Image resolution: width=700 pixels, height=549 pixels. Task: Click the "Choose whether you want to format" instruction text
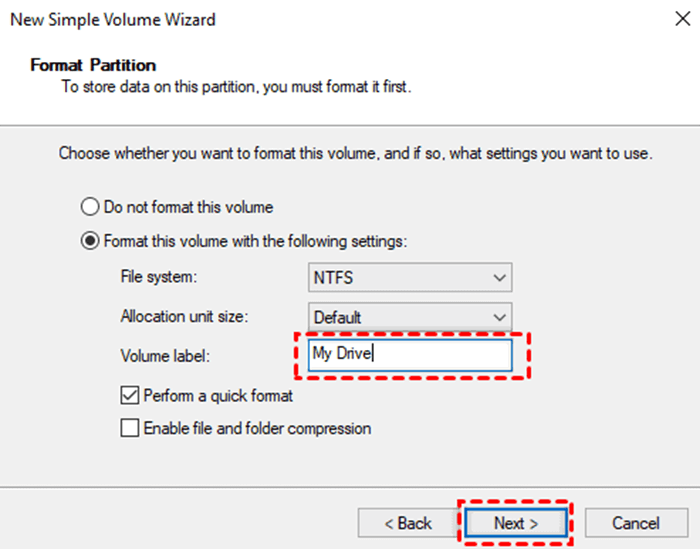355,154
